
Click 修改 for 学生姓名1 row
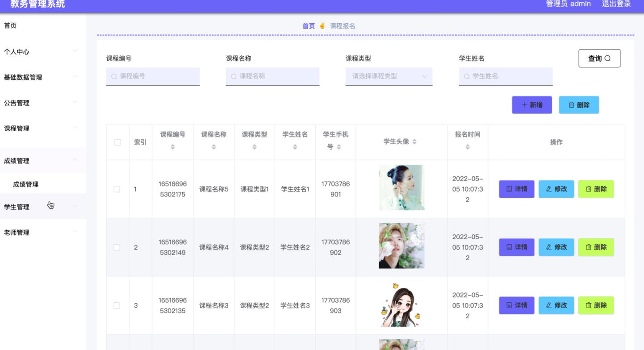click(x=556, y=189)
